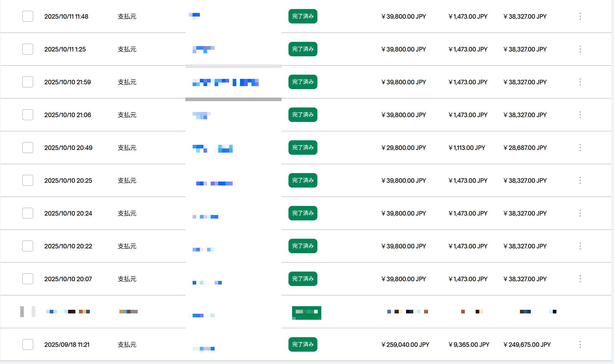Viewport: 614px width, 364px height.
Task: Open the three-dot menu for 2025/10/11 11:48 row
Action: point(580,16)
